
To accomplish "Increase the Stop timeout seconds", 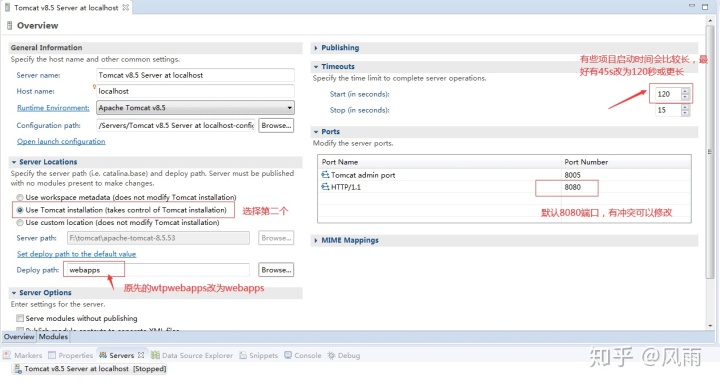I will 685,107.
